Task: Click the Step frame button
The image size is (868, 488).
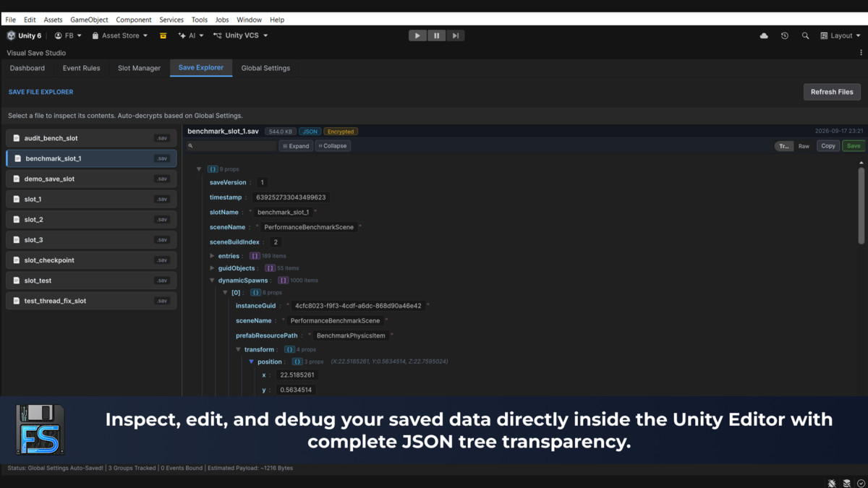Action: tap(455, 35)
